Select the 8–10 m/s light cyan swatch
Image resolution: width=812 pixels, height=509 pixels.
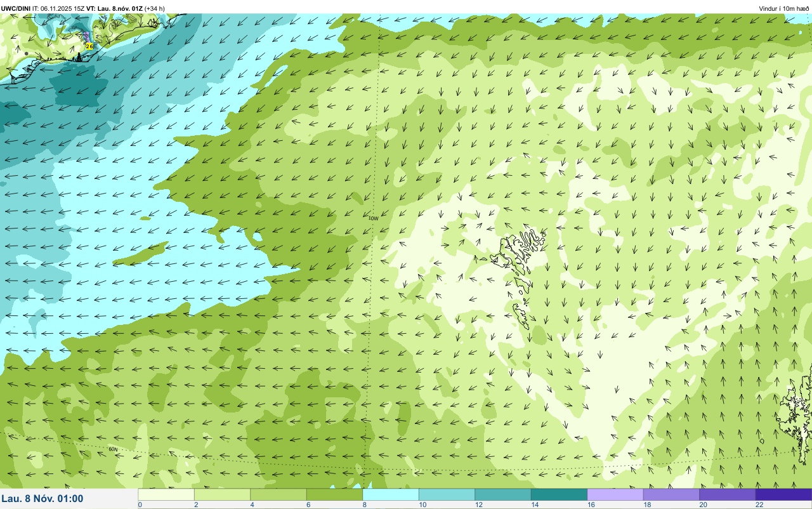pos(391,494)
